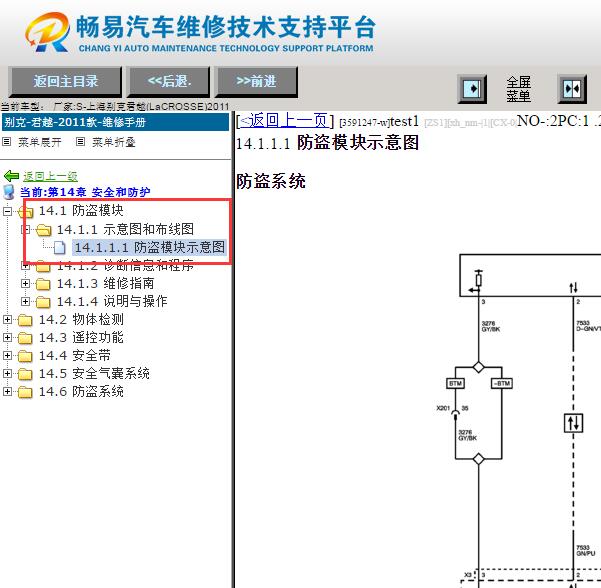Image resolution: width=601 pixels, height=588 pixels.
Task: Click the 14.4 安全带 folder icon
Action: [25, 356]
